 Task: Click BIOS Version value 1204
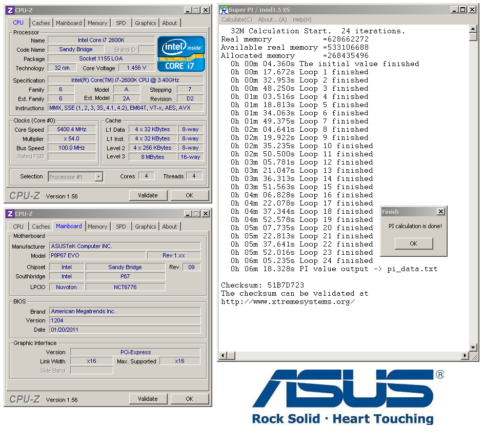[125, 320]
